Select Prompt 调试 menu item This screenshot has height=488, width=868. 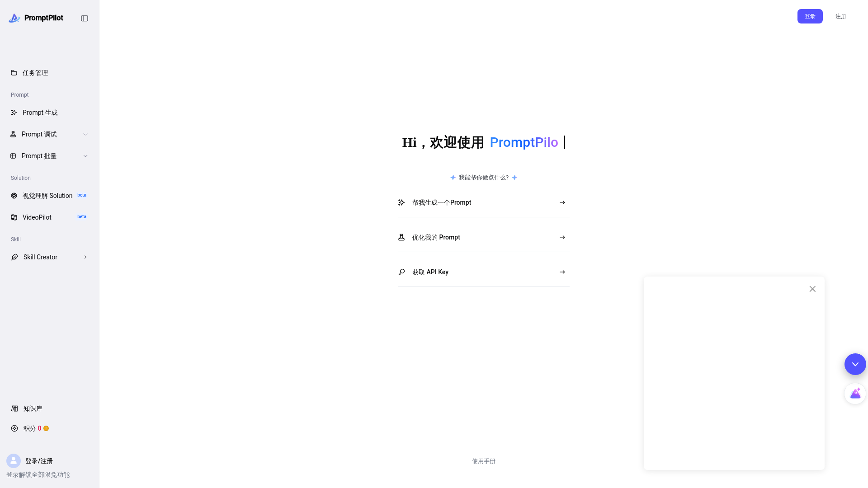pos(50,134)
